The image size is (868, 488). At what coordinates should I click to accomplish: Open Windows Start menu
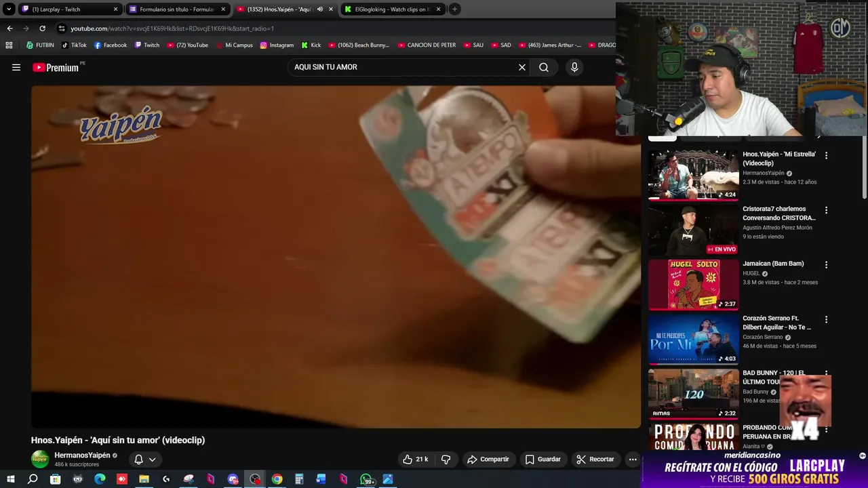10,479
